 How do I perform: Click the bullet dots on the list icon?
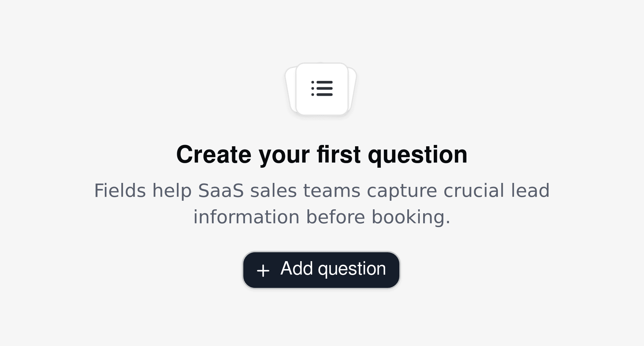(x=313, y=89)
